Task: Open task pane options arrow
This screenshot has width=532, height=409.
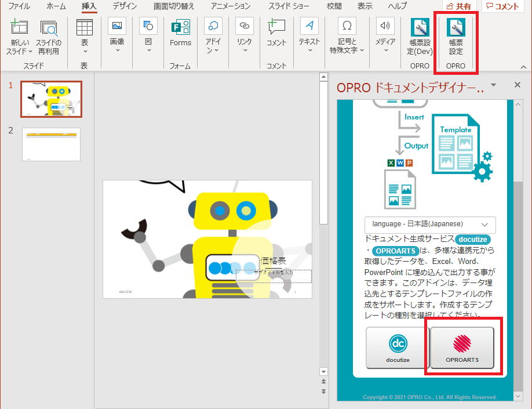Action: (493, 85)
